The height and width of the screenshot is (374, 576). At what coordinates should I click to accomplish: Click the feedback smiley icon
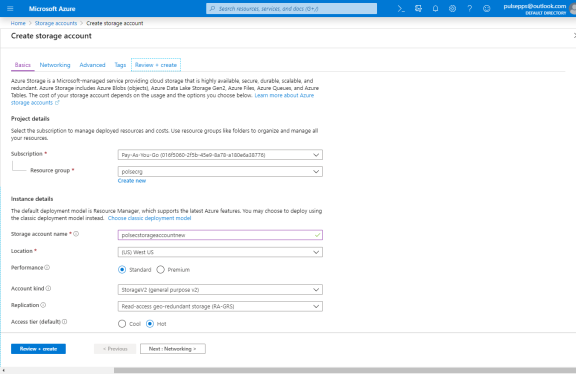(x=486, y=8)
